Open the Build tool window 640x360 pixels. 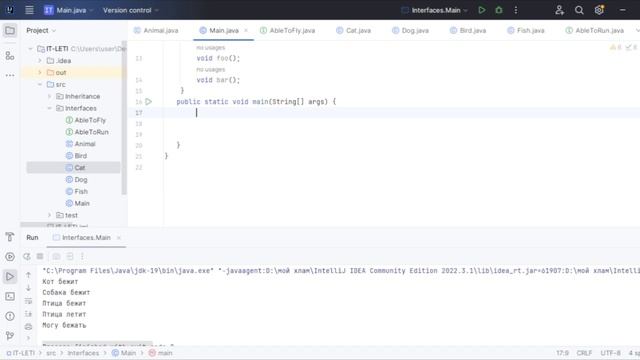pyautogui.click(x=10, y=237)
